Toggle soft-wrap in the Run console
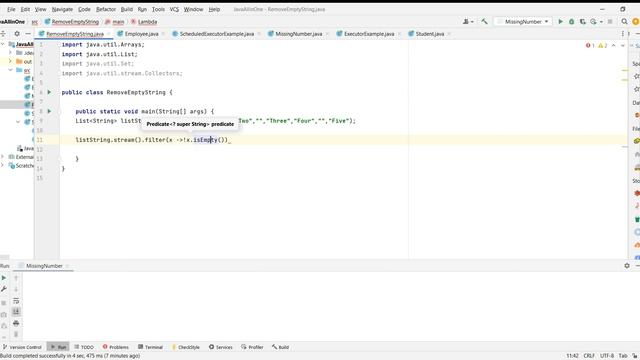640x360 pixels. [x=16, y=301]
